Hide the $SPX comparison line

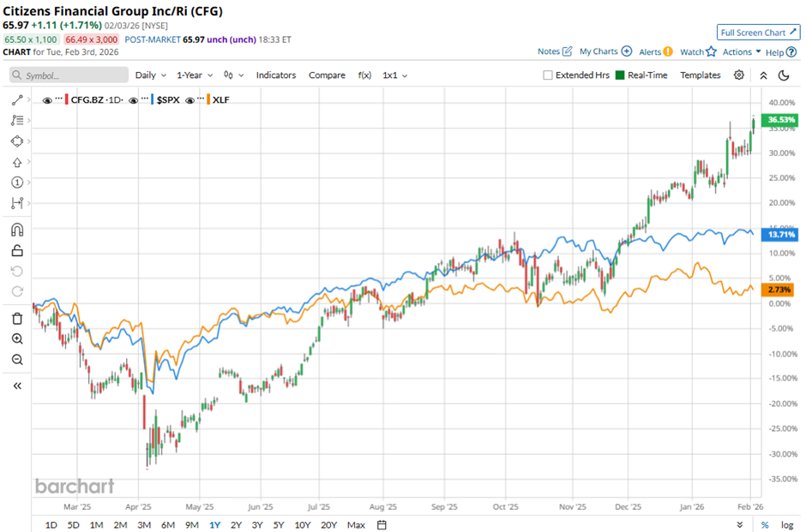pos(133,100)
